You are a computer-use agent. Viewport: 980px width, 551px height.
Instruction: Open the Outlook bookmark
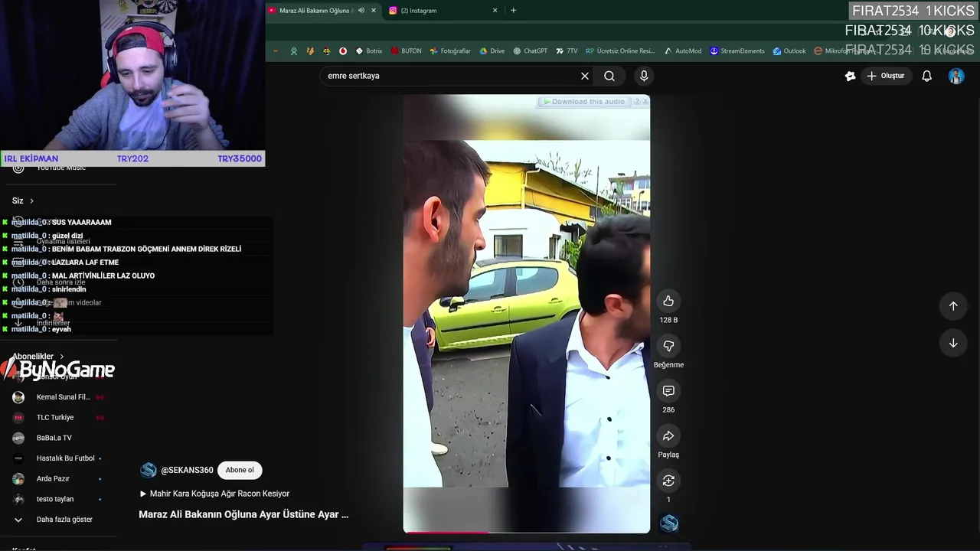tap(789, 51)
